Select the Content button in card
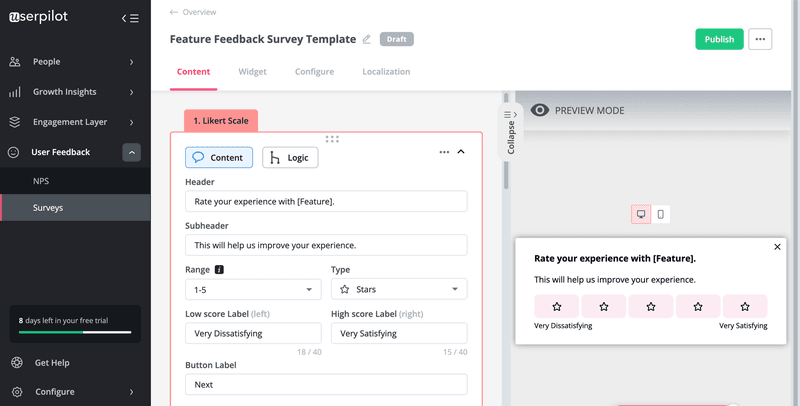This screenshot has height=406, width=800. point(219,158)
